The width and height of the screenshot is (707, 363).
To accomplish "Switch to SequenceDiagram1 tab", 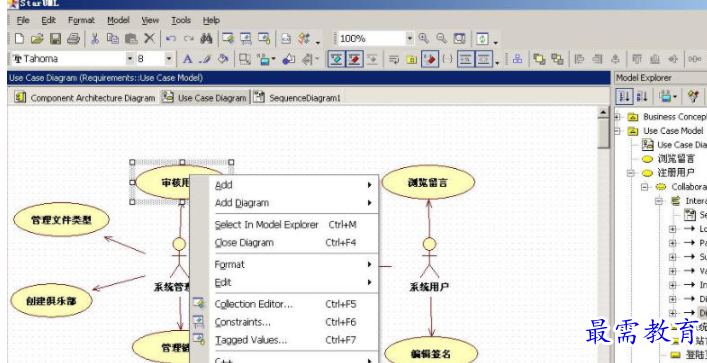I will (x=297, y=97).
